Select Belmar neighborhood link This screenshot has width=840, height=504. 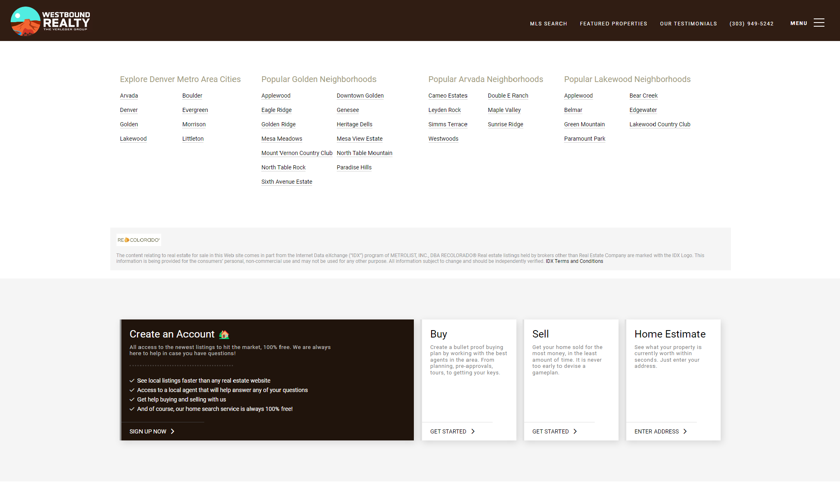tap(573, 110)
